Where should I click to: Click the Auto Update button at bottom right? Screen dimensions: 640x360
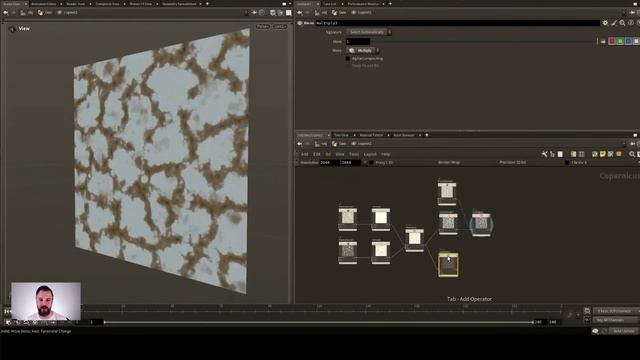point(623,331)
